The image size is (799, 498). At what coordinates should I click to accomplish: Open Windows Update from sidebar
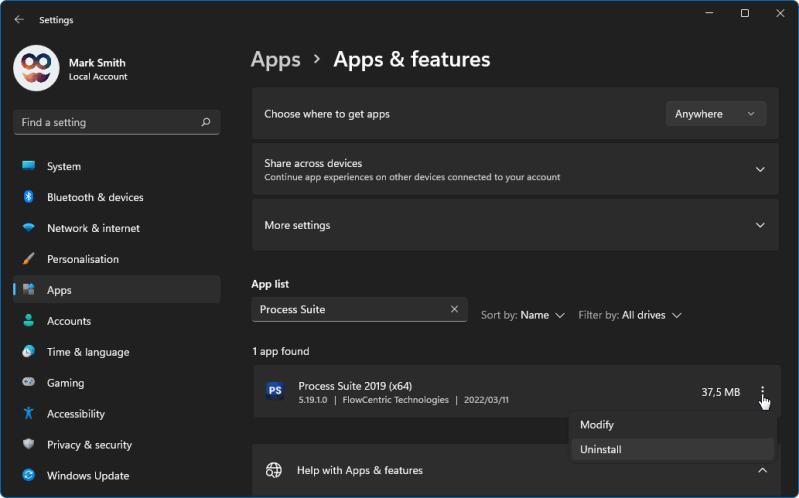tap(88, 476)
